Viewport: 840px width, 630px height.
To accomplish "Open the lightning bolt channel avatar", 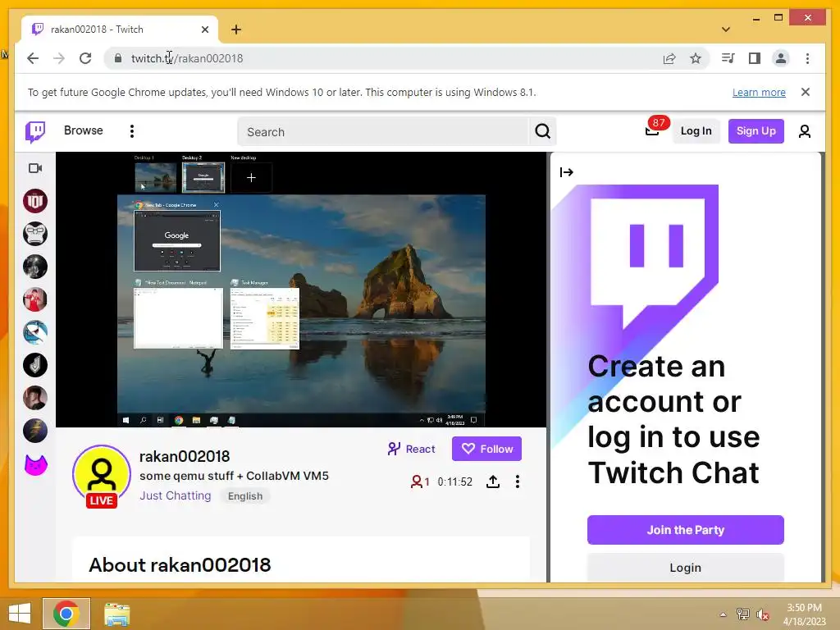I will coord(35,431).
